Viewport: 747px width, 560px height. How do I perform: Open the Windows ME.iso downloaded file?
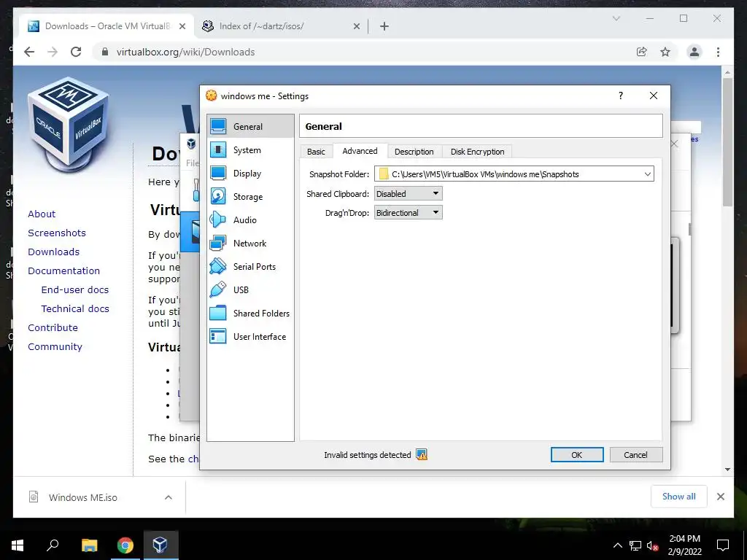click(x=83, y=497)
